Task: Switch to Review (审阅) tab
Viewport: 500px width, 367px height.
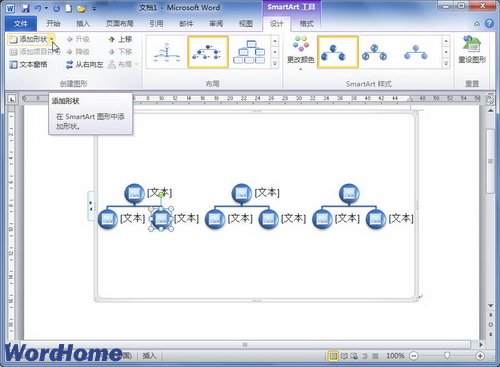Action: (216, 24)
